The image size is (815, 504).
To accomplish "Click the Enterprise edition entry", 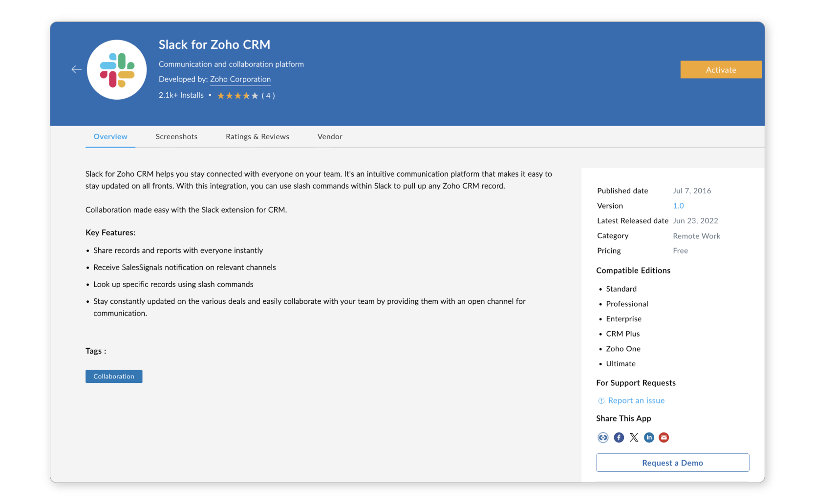I will coord(623,319).
